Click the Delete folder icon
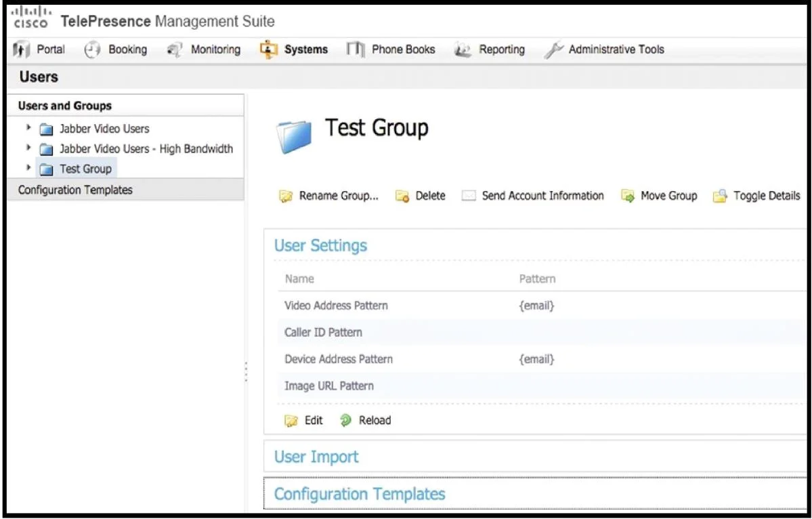Screen dimensions: 812x519 [x=402, y=196]
